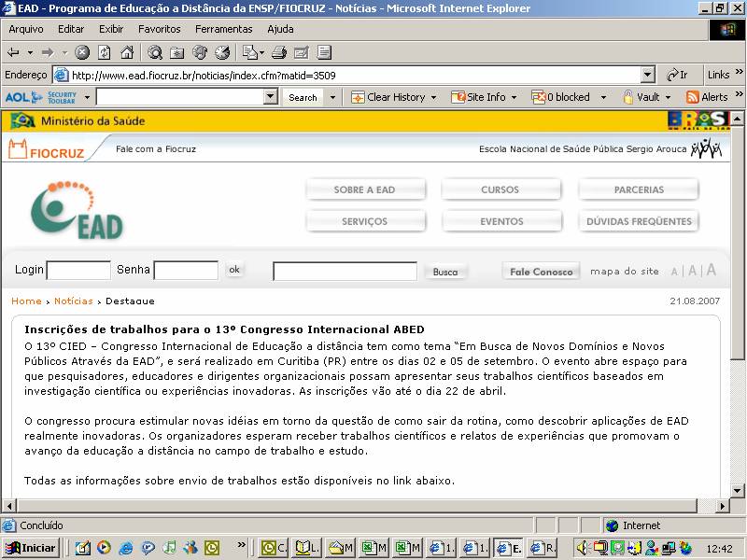
Task: Open the Favorites folder toolbar icon
Action: [177, 52]
